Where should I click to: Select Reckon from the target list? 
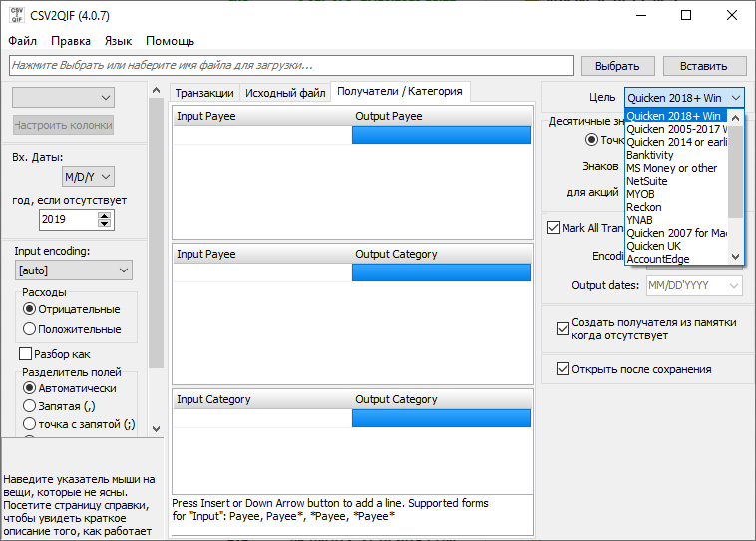pyautogui.click(x=676, y=207)
